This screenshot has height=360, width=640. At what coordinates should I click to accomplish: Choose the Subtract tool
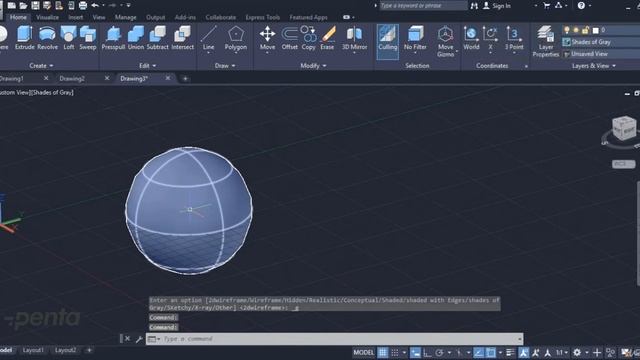point(158,38)
